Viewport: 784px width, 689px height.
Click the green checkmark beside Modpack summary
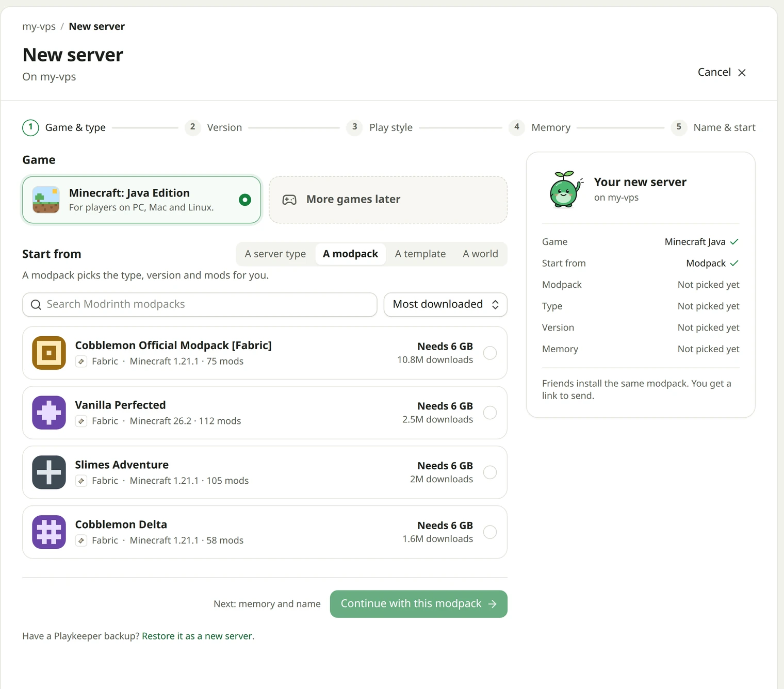(x=734, y=264)
